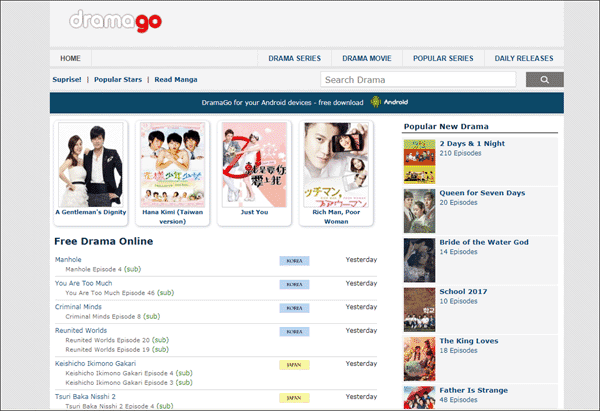
Task: Click Bride of the Water God title
Action: 484,242
